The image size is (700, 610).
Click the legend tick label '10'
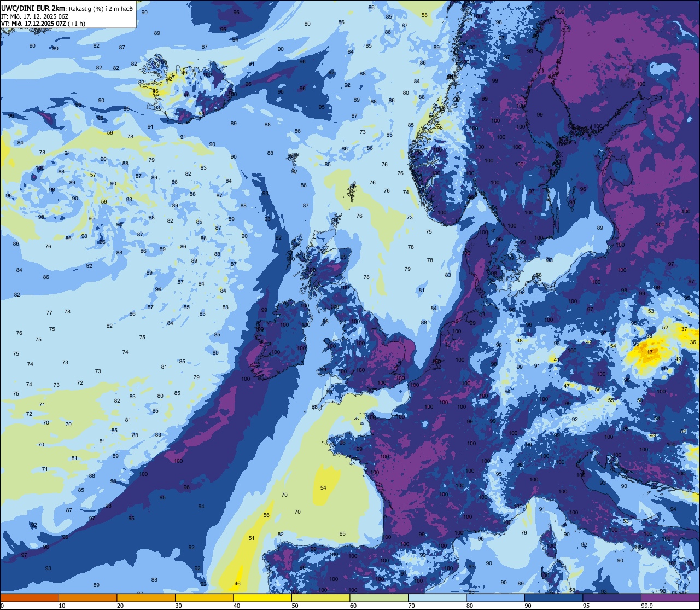point(62,606)
